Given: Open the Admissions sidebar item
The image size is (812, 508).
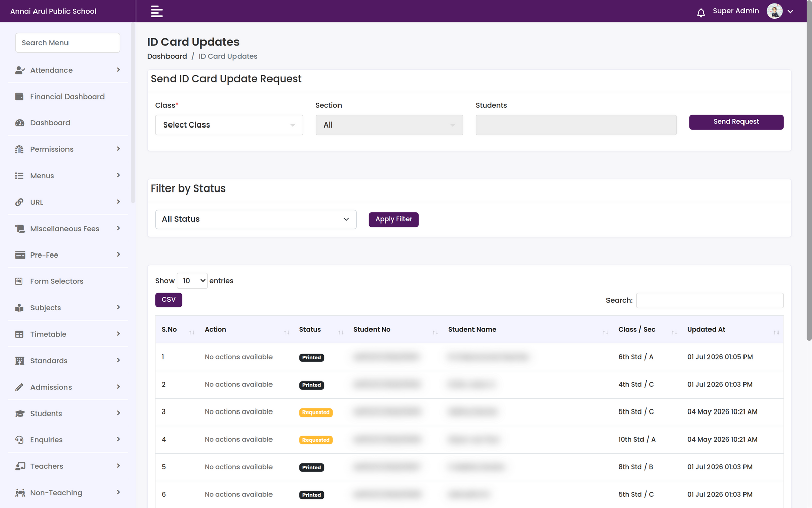Looking at the screenshot, I should tap(67, 387).
